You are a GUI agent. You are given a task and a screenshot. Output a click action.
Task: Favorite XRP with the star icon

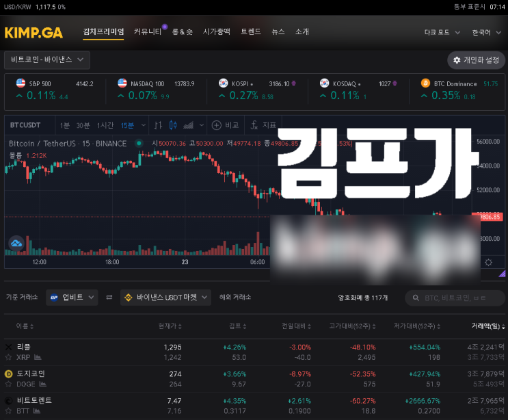9,357
